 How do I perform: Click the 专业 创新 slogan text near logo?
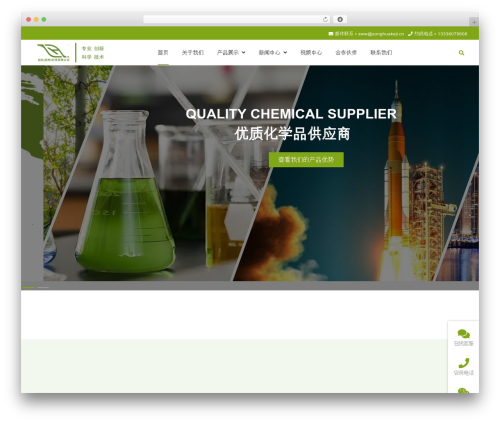[x=93, y=49]
